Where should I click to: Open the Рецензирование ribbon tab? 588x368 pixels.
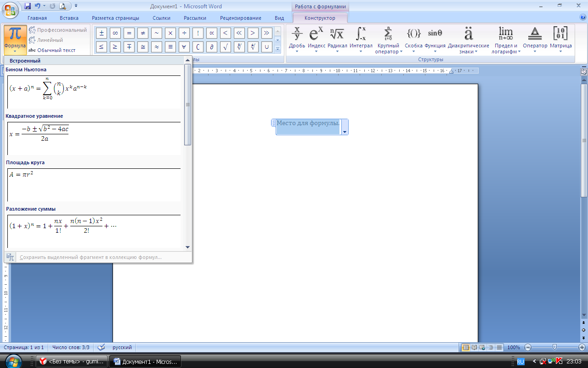(241, 18)
